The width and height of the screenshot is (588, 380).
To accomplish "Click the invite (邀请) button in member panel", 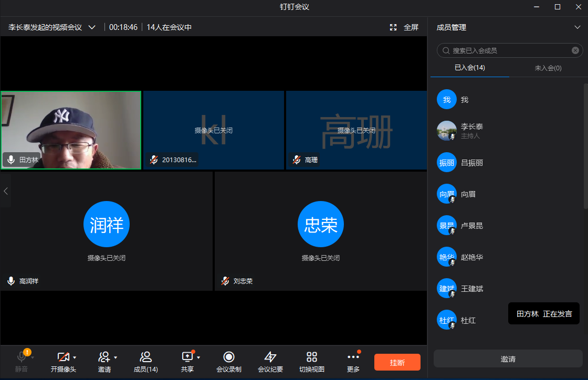I will 508,359.
